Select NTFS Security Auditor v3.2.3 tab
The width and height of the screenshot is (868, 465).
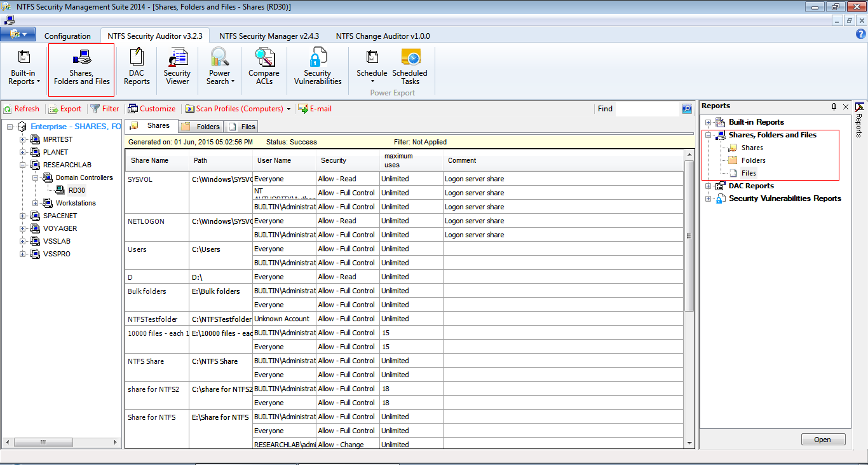155,36
